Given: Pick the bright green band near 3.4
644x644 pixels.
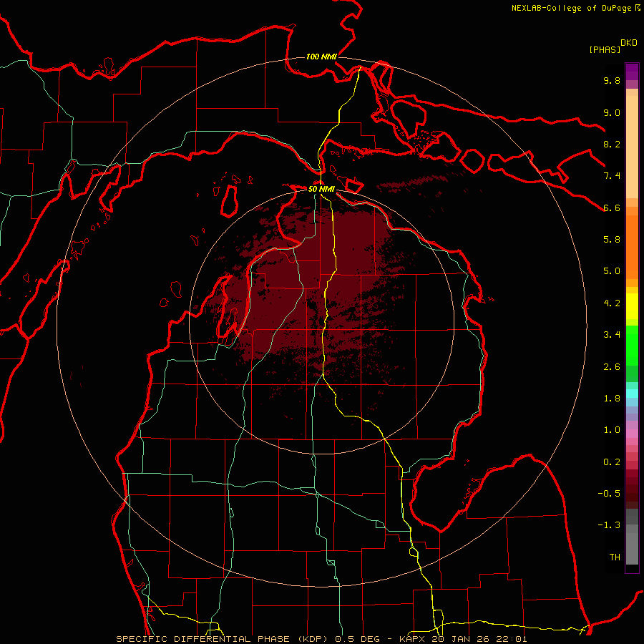Looking at the screenshot, I should pos(632,346).
